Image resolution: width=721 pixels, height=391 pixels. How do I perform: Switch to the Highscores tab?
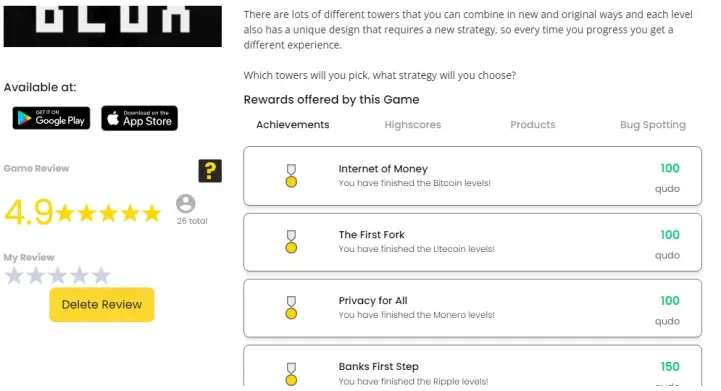pos(412,125)
